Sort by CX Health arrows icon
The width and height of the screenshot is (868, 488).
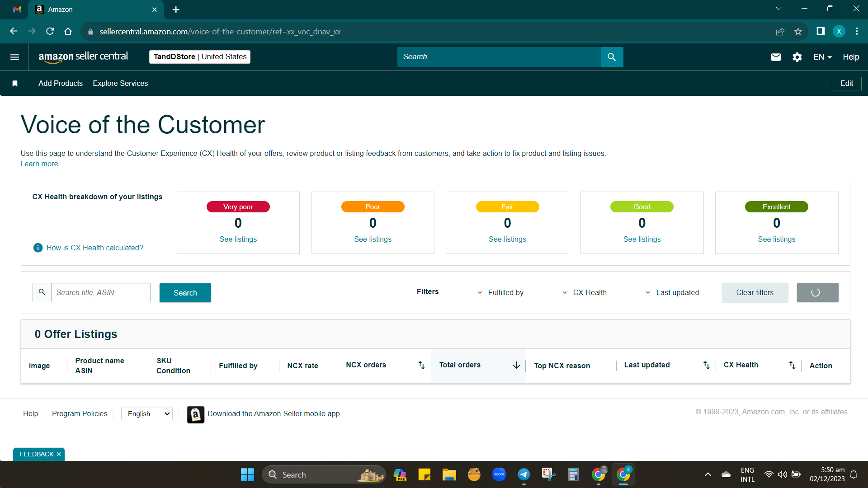(792, 365)
